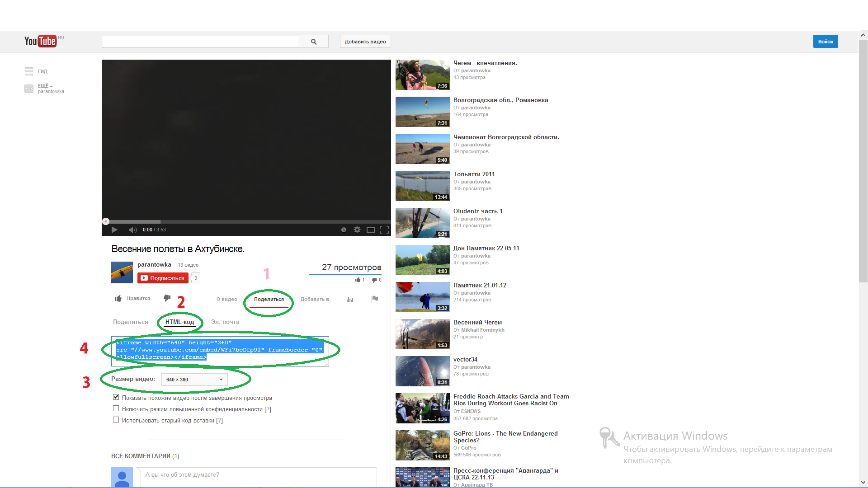Open the Добавить в tab
This screenshot has height=488, width=868.
pos(315,299)
